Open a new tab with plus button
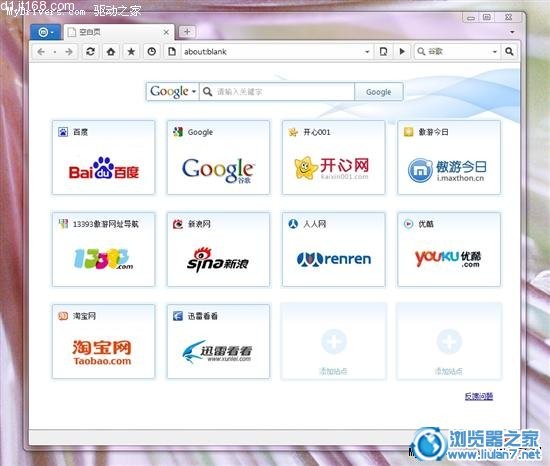550x466 pixels. pos(187,32)
